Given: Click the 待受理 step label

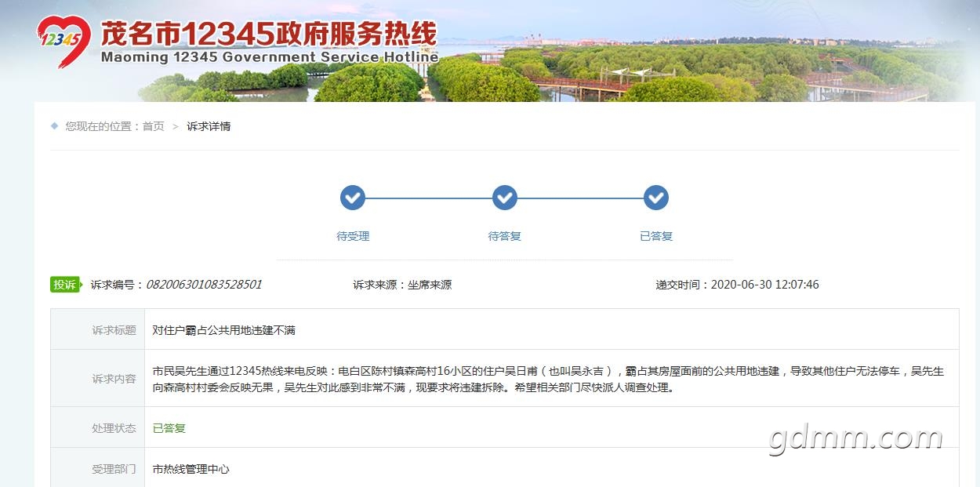Looking at the screenshot, I should [x=353, y=236].
